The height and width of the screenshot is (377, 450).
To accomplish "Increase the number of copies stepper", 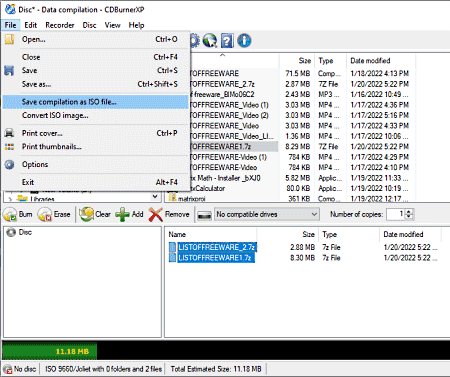I will click(x=410, y=211).
